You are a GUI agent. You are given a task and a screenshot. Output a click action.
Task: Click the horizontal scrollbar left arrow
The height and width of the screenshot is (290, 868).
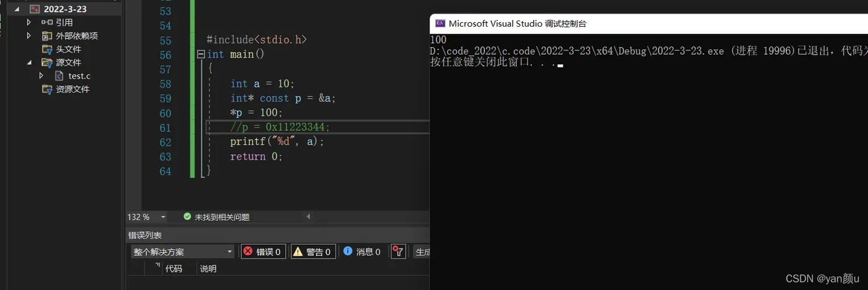(308, 217)
